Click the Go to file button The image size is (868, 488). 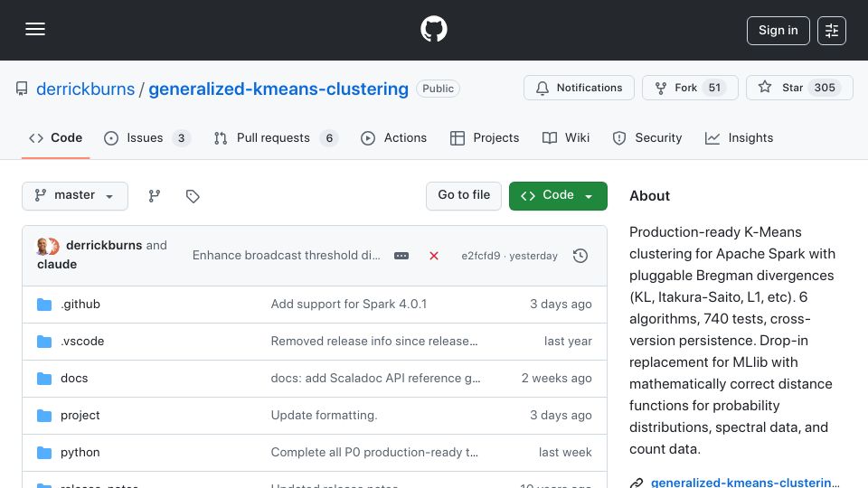[464, 196]
